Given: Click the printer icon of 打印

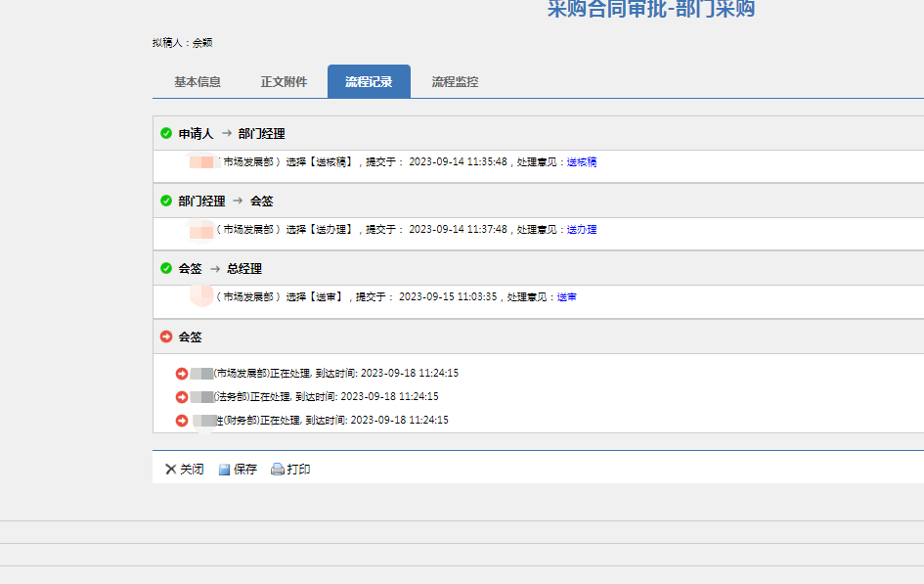Looking at the screenshot, I should click(x=278, y=470).
